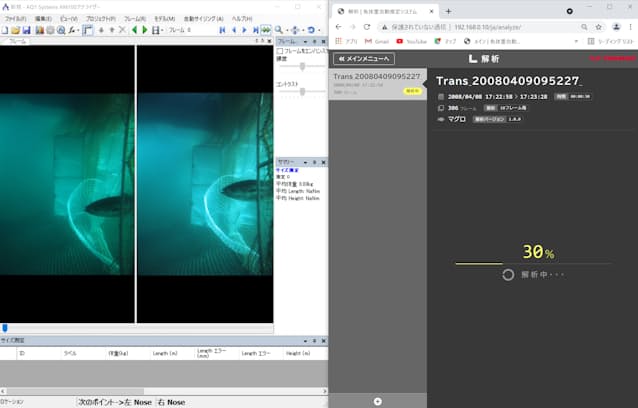This screenshot has height=408, width=638.
Task: Open the モデル(M) menu
Action: 163,18
